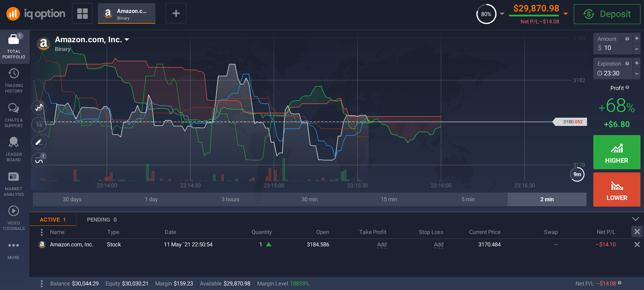644x290 pixels.
Task: Open the More menu in sidebar
Action: coord(14,250)
